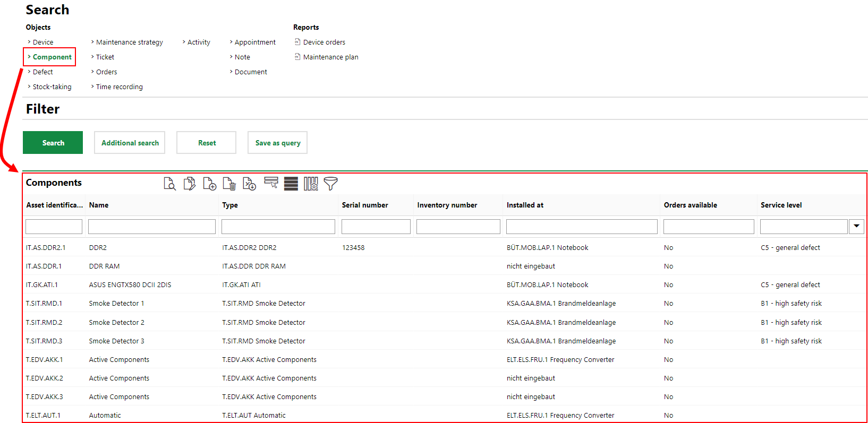This screenshot has width=868, height=423.
Task: Sort by Inventory number column header
Action: coord(447,205)
